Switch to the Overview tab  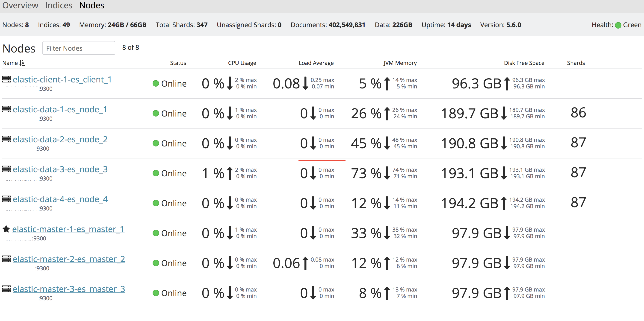pyautogui.click(x=20, y=6)
